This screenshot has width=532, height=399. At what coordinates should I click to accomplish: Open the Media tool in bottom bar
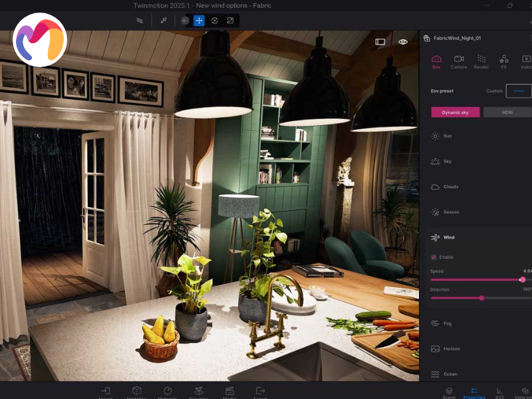[229, 392]
